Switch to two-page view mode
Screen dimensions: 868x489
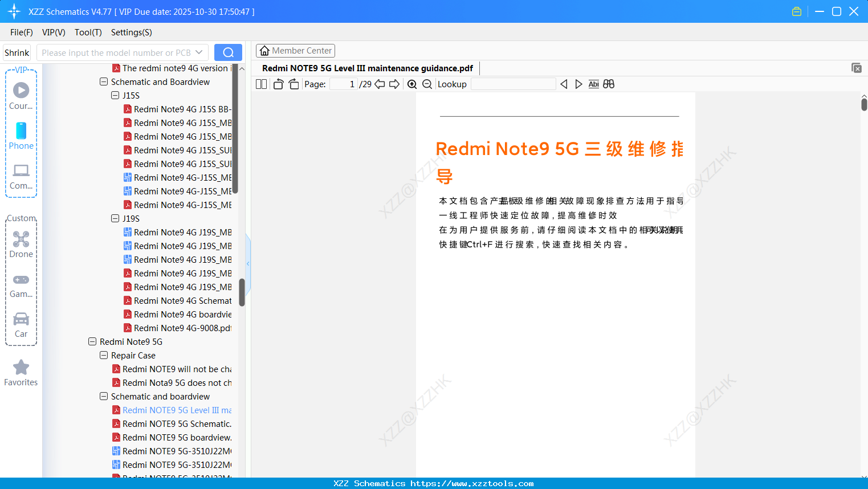coord(261,84)
